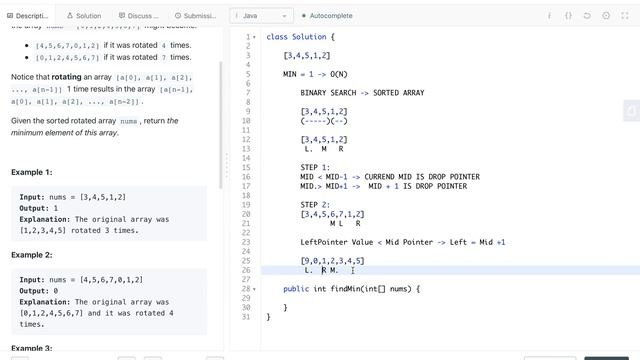Viewport: 640px width, 360px height.
Task: Click the 'Example 1:' heading
Action: click(32, 172)
